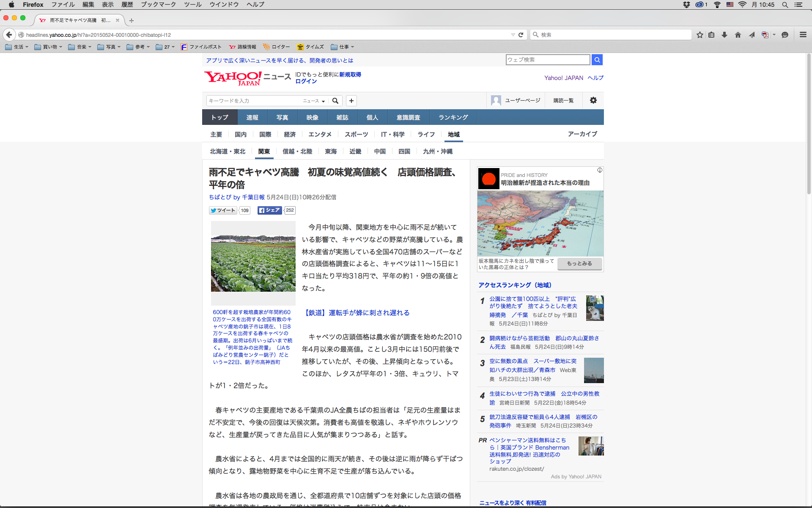Expand the URL bar history dropdown arrow
812x508 pixels.
pyautogui.click(x=513, y=35)
